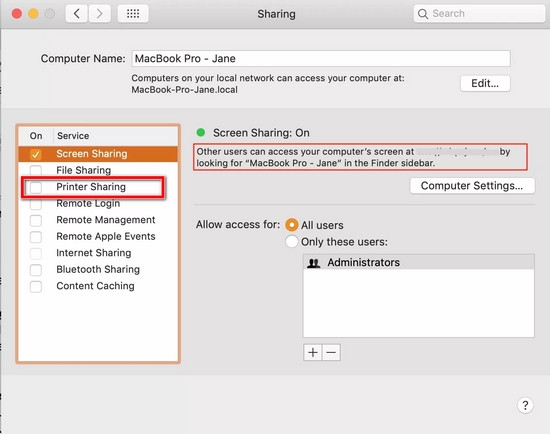Screen dimensions: 550x434
Task: Add a user with plus button
Action: pos(313,352)
